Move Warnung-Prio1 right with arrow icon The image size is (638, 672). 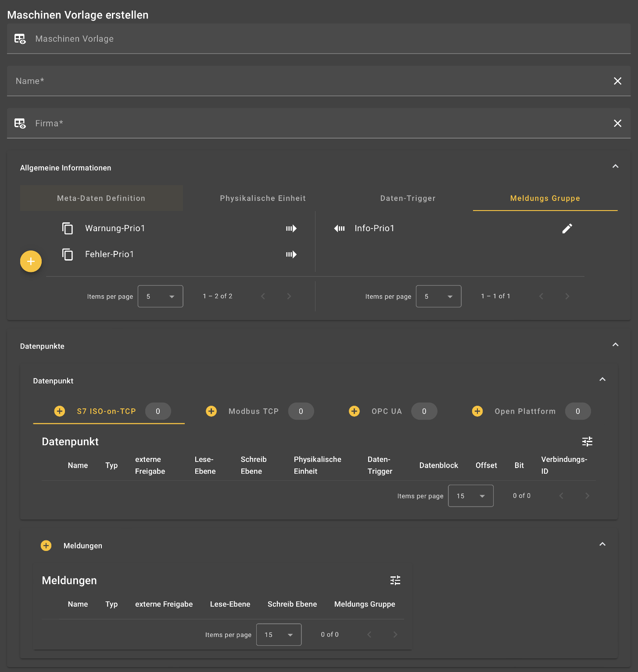[x=291, y=228]
